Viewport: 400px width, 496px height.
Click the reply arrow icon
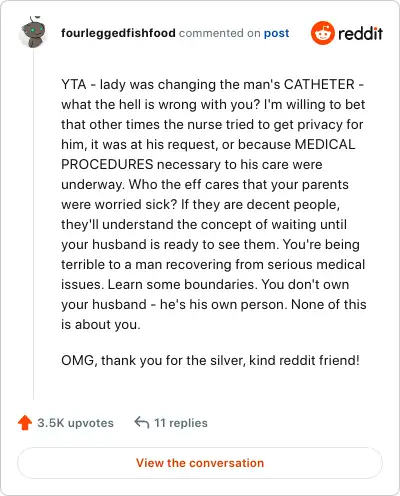pyautogui.click(x=141, y=422)
